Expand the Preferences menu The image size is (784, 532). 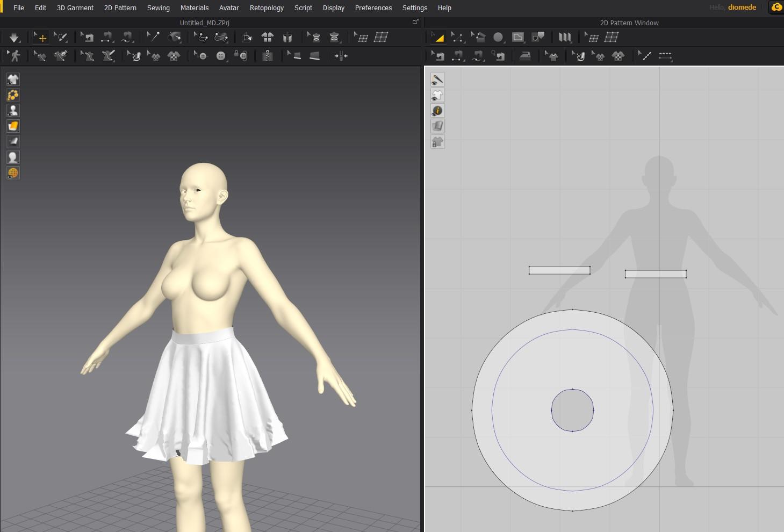[373, 8]
